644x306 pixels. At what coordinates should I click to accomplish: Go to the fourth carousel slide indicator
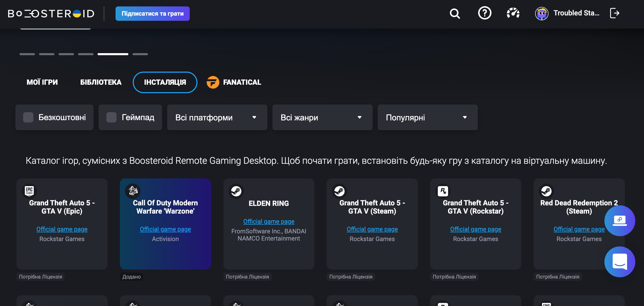tap(86, 54)
